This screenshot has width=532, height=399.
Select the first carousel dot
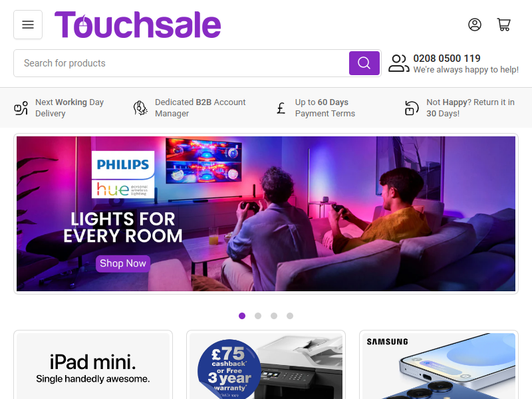[x=242, y=316]
